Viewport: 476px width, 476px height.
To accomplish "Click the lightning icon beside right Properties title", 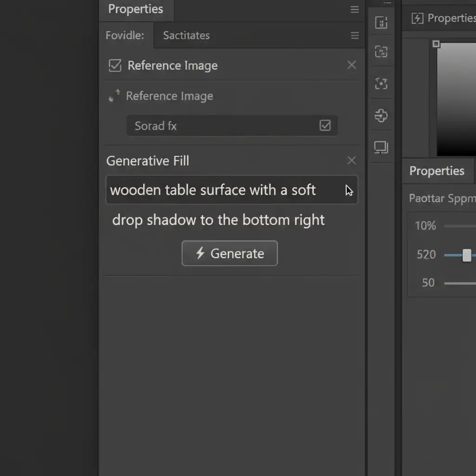I will 417,19.
